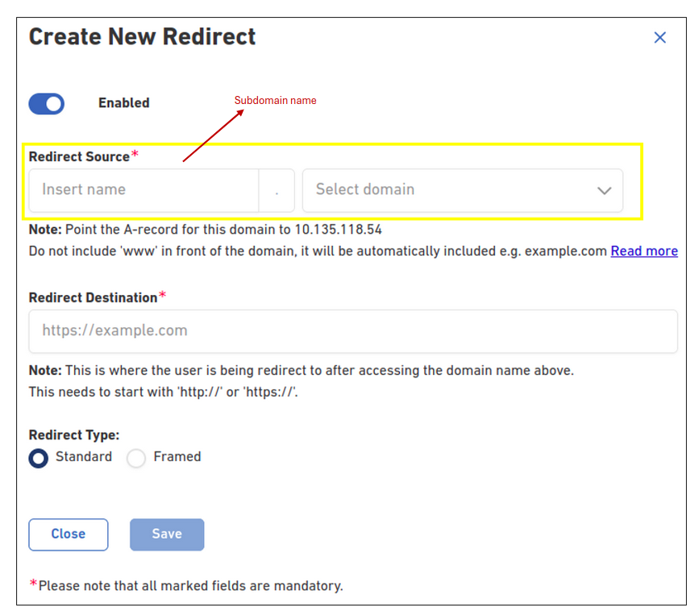The width and height of the screenshot is (699, 616).
Task: Click the Enabled label text
Action: point(123,103)
